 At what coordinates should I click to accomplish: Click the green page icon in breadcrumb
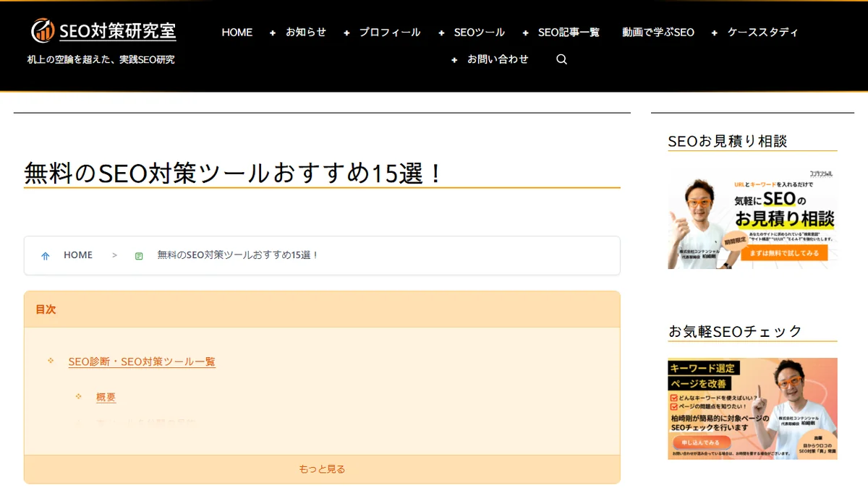(x=139, y=255)
